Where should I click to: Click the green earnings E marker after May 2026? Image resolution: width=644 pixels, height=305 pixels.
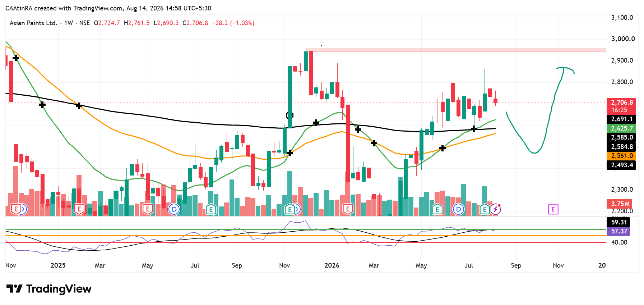coord(437,209)
